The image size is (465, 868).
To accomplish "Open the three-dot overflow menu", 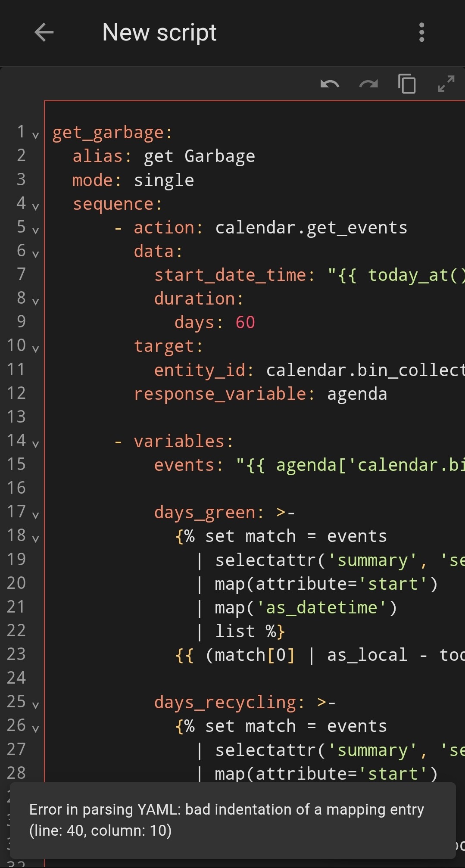I will (x=421, y=32).
